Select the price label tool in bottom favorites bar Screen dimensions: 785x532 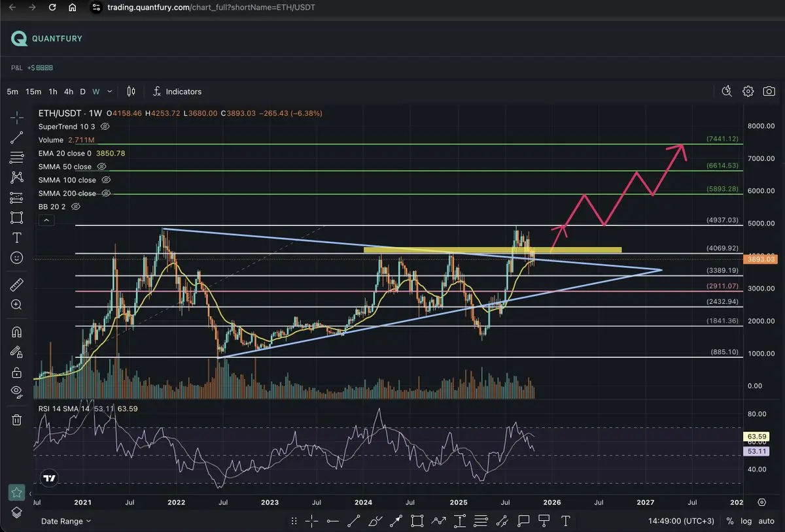(544, 521)
